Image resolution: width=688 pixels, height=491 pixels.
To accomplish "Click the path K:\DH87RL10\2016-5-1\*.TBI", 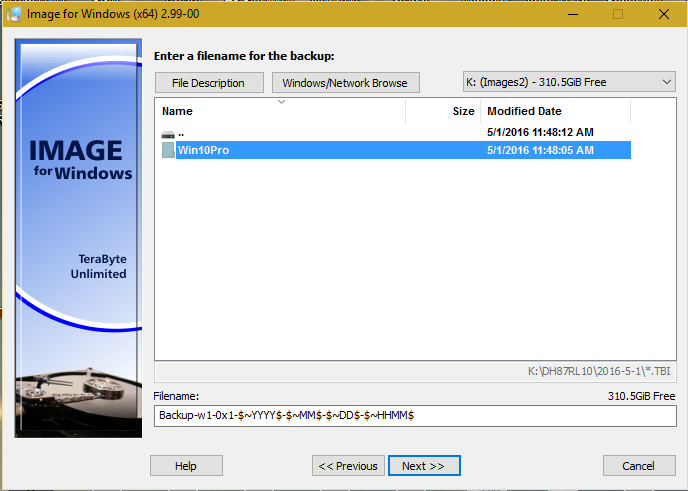I will (599, 371).
